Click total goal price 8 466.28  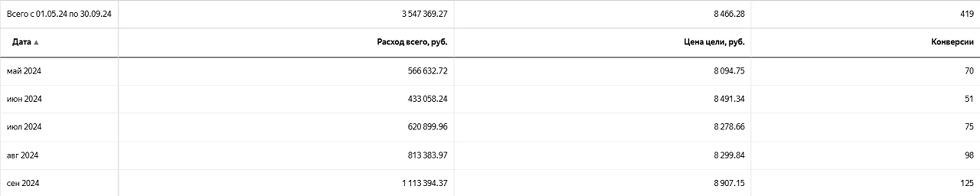point(729,14)
